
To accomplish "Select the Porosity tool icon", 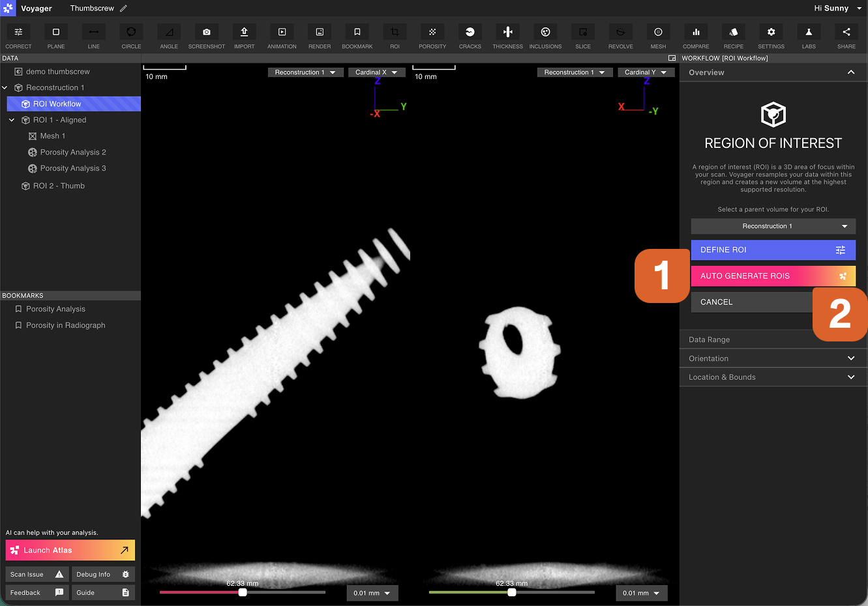I will click(x=432, y=33).
